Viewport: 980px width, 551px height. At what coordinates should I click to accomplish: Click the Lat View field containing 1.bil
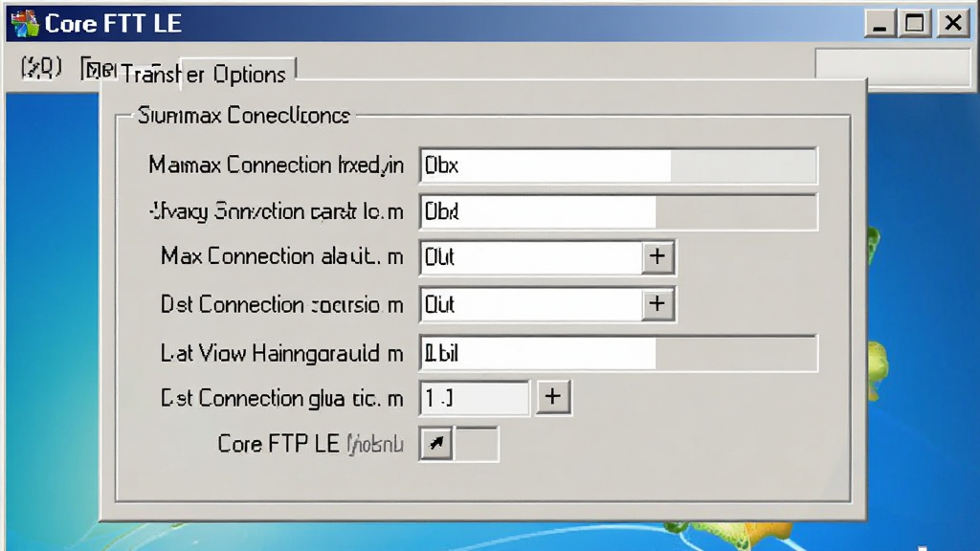[x=618, y=353]
